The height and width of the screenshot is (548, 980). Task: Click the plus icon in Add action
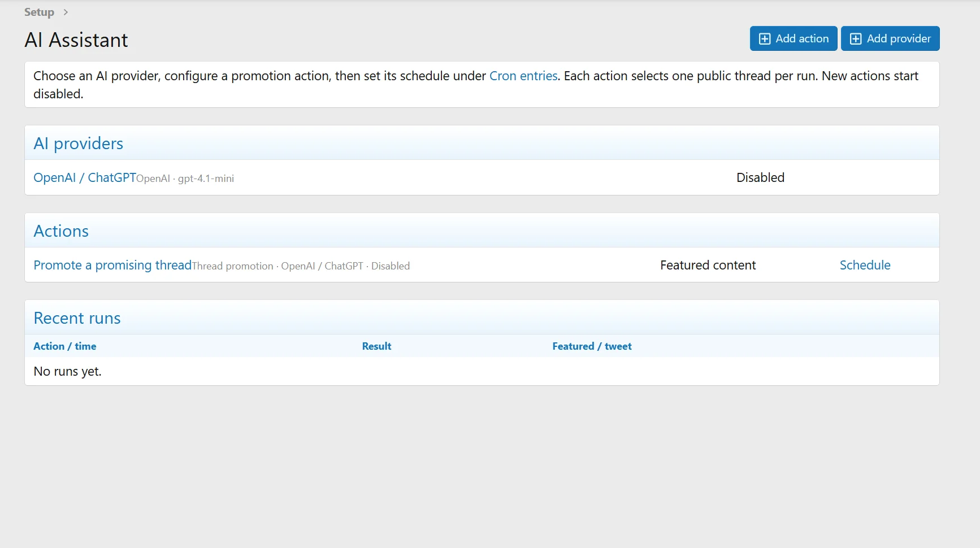click(764, 39)
